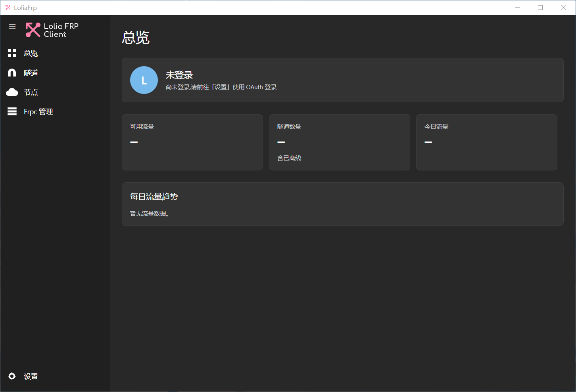576x392 pixels.
Task: Click the blue L user avatar
Action: coord(144,80)
